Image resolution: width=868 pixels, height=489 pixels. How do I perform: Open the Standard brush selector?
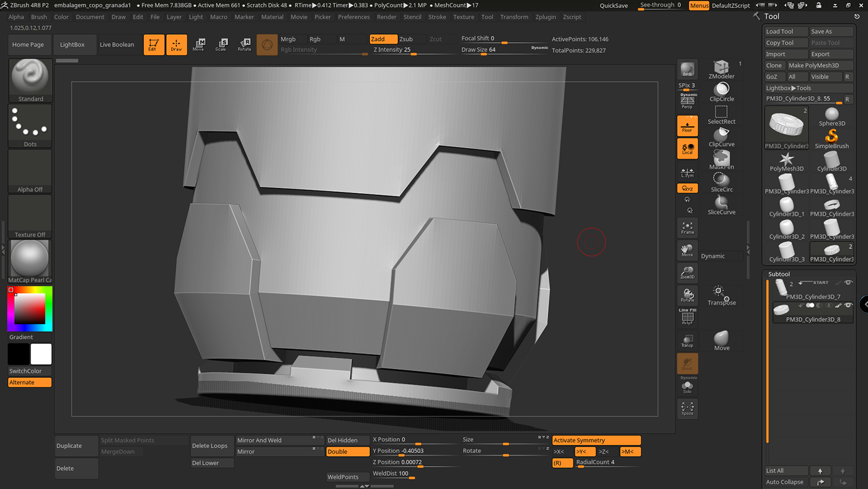pos(30,81)
